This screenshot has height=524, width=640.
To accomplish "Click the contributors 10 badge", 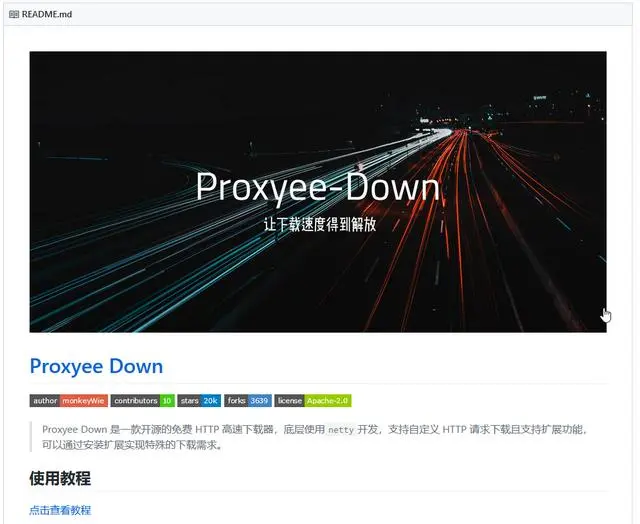I will tap(142, 401).
